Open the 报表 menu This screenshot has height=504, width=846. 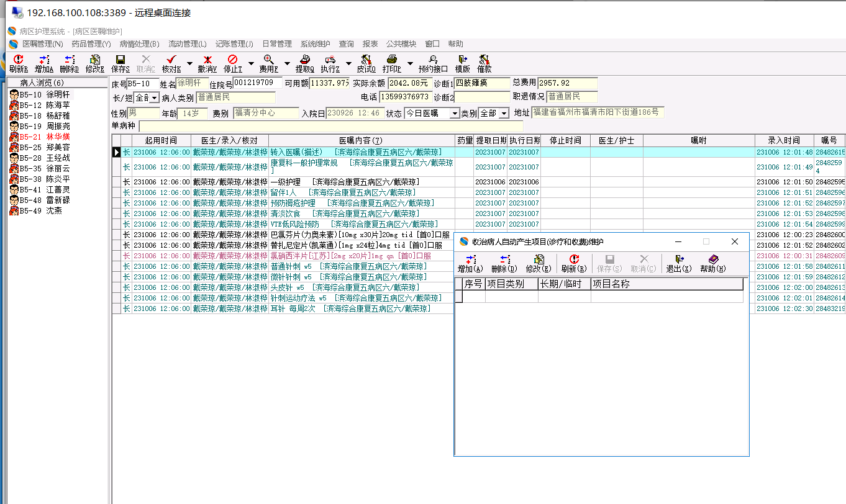[x=370, y=44]
